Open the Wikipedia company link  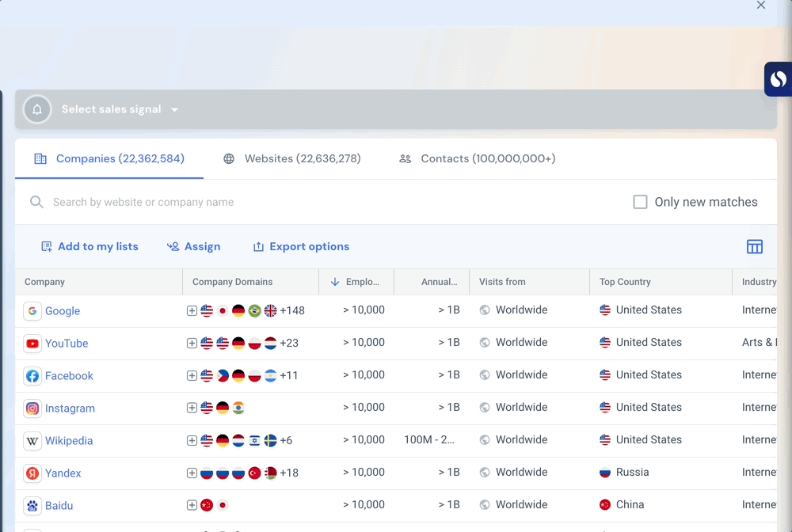69,440
